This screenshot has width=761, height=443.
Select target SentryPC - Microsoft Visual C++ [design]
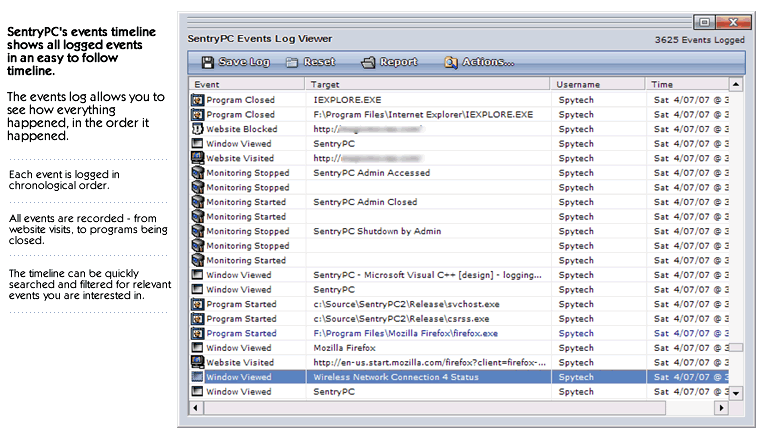tap(427, 275)
